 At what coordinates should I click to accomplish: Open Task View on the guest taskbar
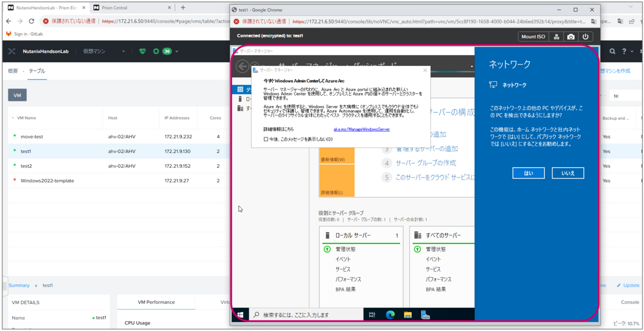pyautogui.click(x=372, y=315)
